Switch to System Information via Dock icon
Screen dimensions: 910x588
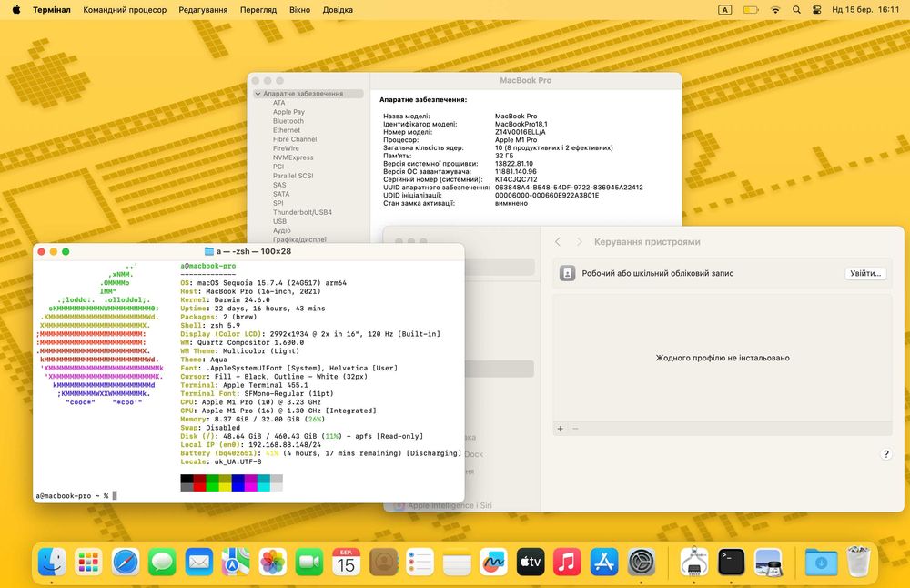(x=694, y=562)
